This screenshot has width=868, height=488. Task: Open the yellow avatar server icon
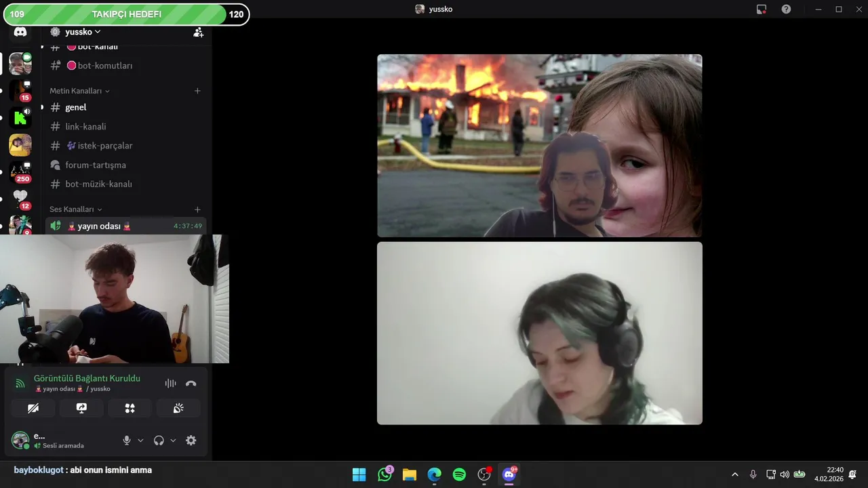20,145
